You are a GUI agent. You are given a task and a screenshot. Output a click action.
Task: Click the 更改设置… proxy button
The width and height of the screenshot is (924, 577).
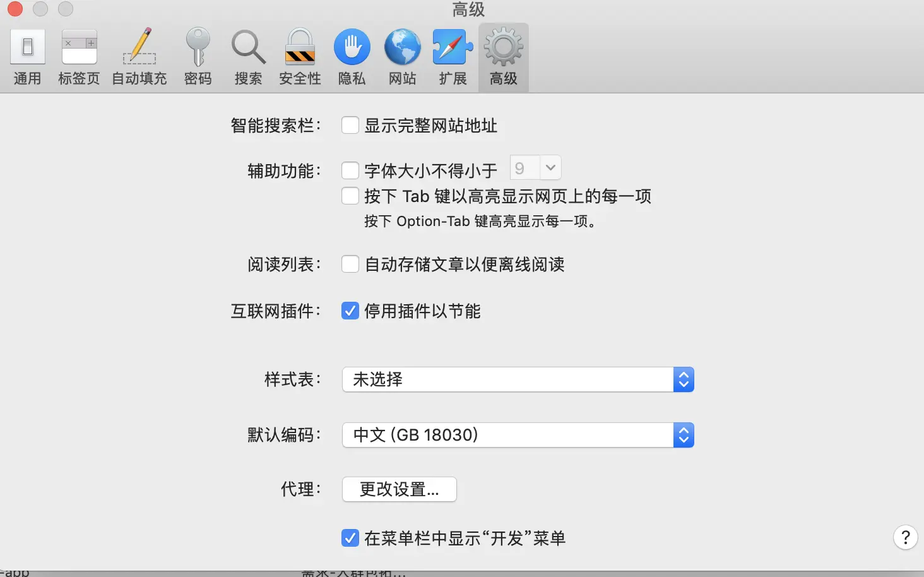tap(400, 489)
